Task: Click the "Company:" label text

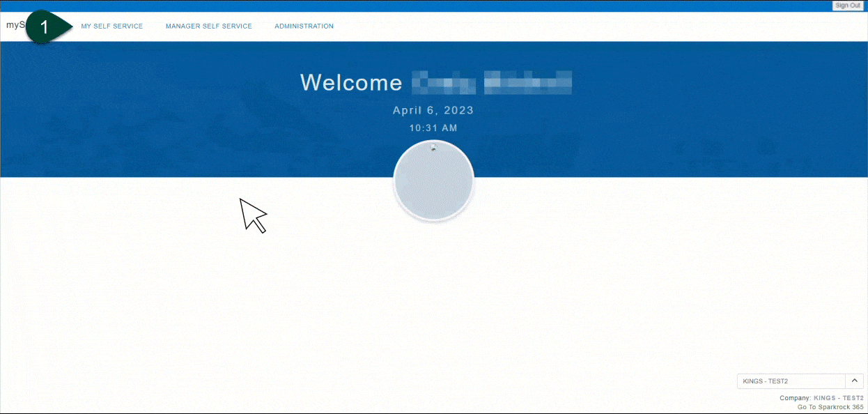Action: pos(795,398)
